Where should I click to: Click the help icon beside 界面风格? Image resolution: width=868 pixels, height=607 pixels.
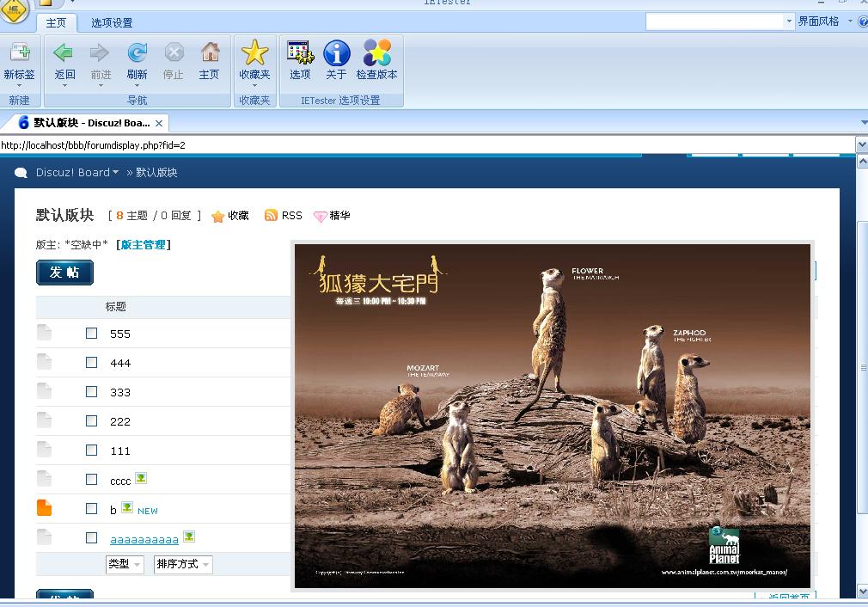[x=863, y=21]
